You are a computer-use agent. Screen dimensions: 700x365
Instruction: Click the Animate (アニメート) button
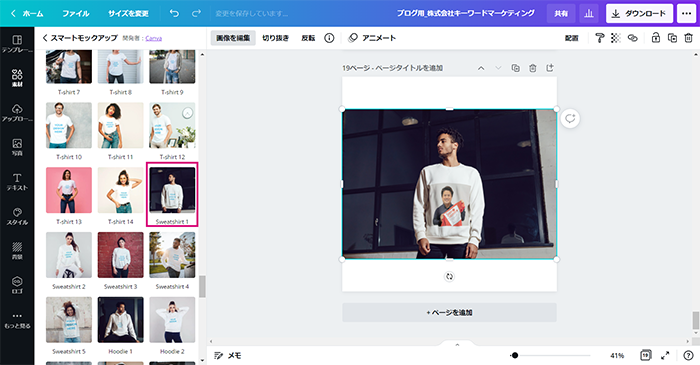click(372, 38)
